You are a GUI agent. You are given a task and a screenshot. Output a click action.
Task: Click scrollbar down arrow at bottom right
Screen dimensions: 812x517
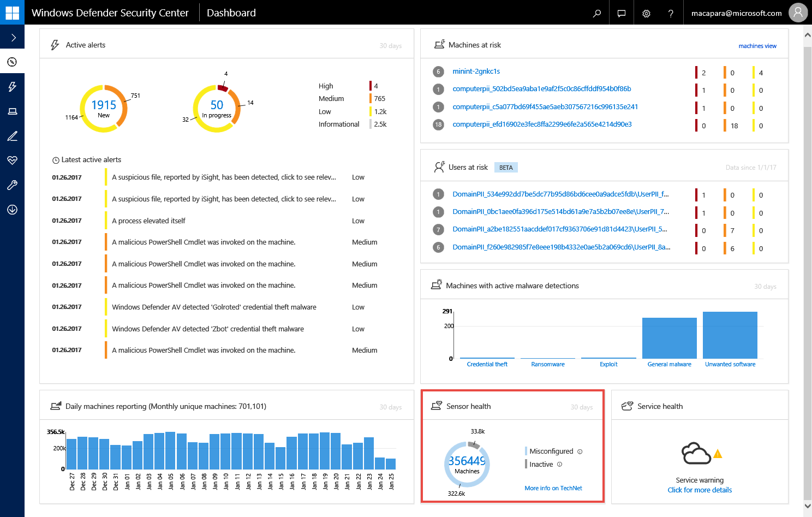tap(808, 506)
